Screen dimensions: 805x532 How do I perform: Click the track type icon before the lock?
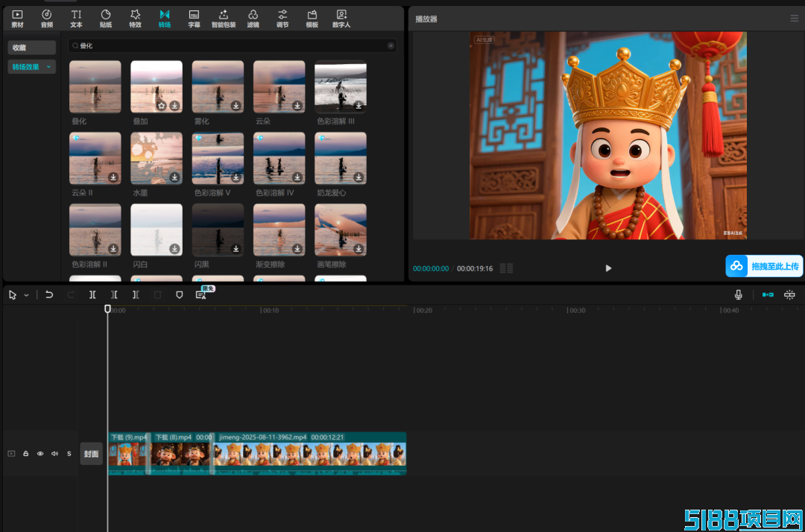(11, 454)
